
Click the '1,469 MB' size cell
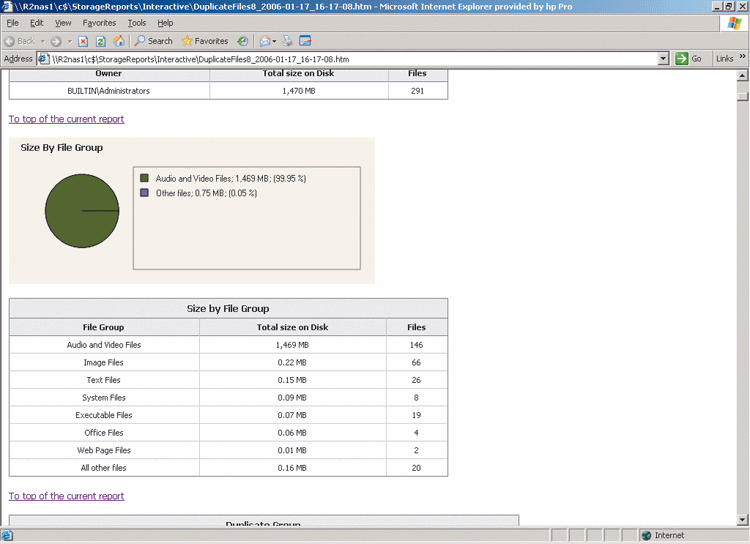pyautogui.click(x=292, y=345)
